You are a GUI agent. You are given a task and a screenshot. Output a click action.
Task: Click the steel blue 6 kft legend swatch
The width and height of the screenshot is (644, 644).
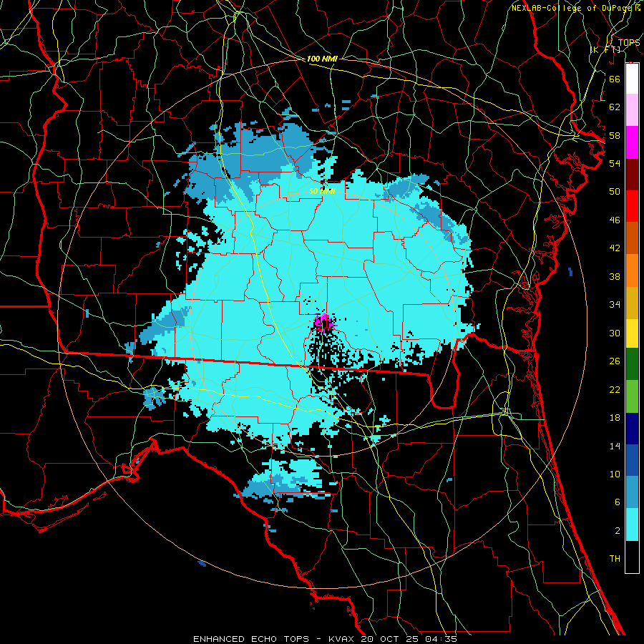pyautogui.click(x=632, y=492)
